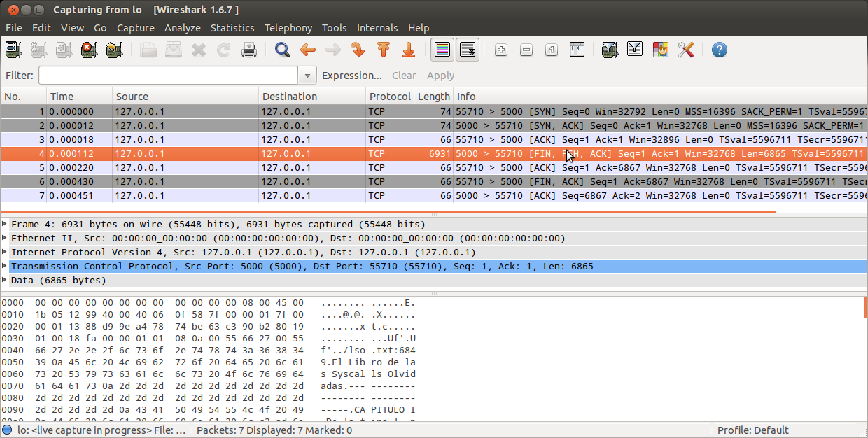Click the Expression... button
The height and width of the screenshot is (438, 868).
[351, 76]
